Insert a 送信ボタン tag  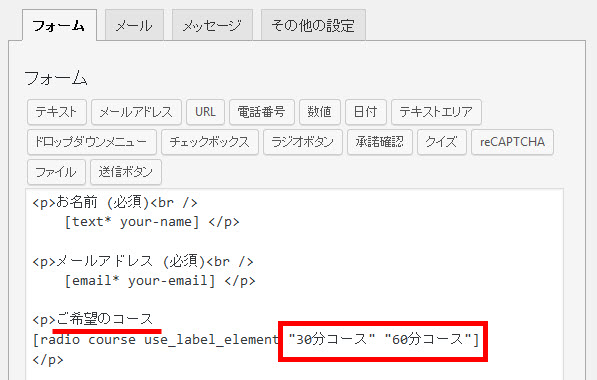click(126, 172)
